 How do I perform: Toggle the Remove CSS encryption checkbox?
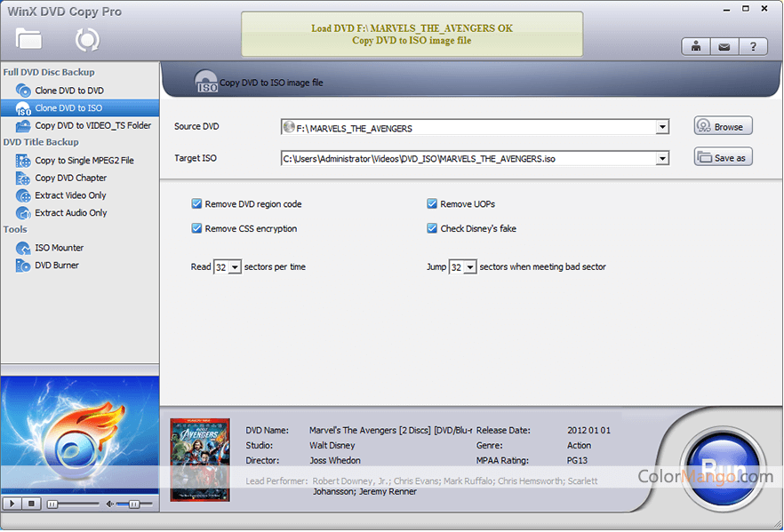coord(196,228)
